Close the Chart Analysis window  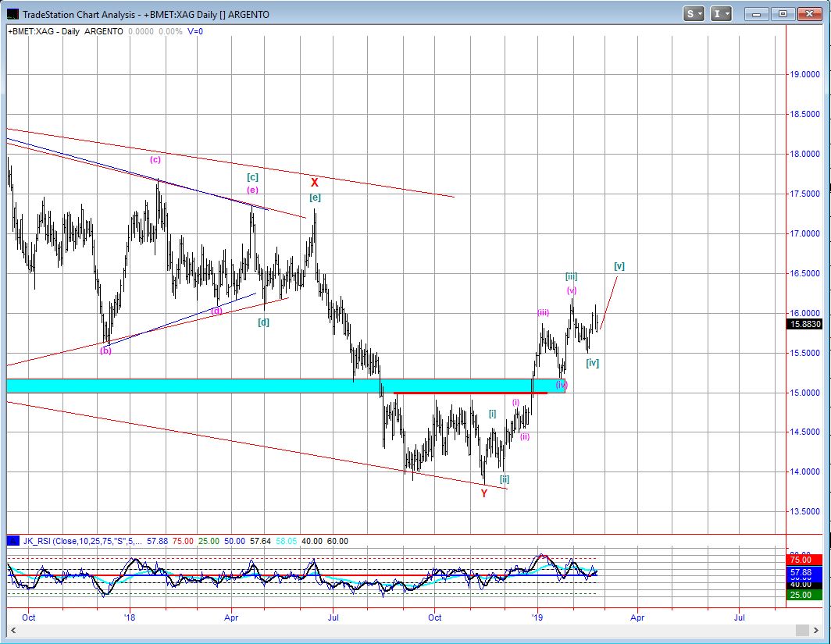tap(809, 14)
